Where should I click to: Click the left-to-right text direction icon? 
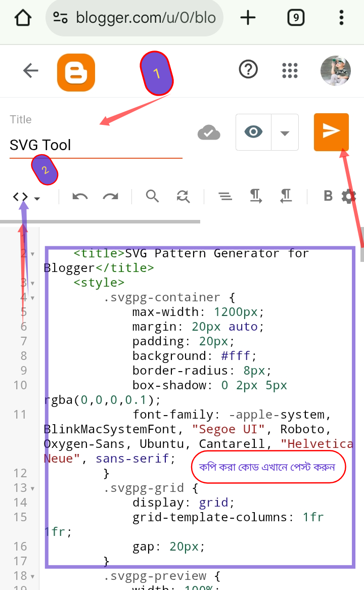click(x=256, y=196)
